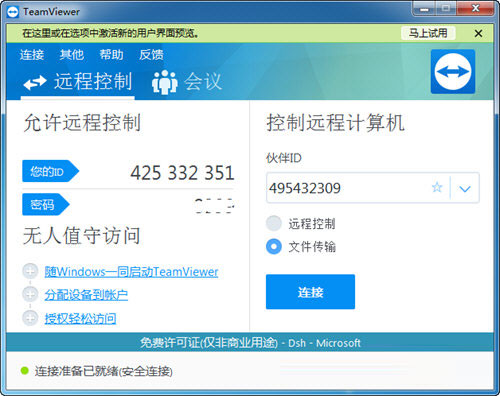
Task: Select the 远程控制 radio button
Action: coord(274,223)
